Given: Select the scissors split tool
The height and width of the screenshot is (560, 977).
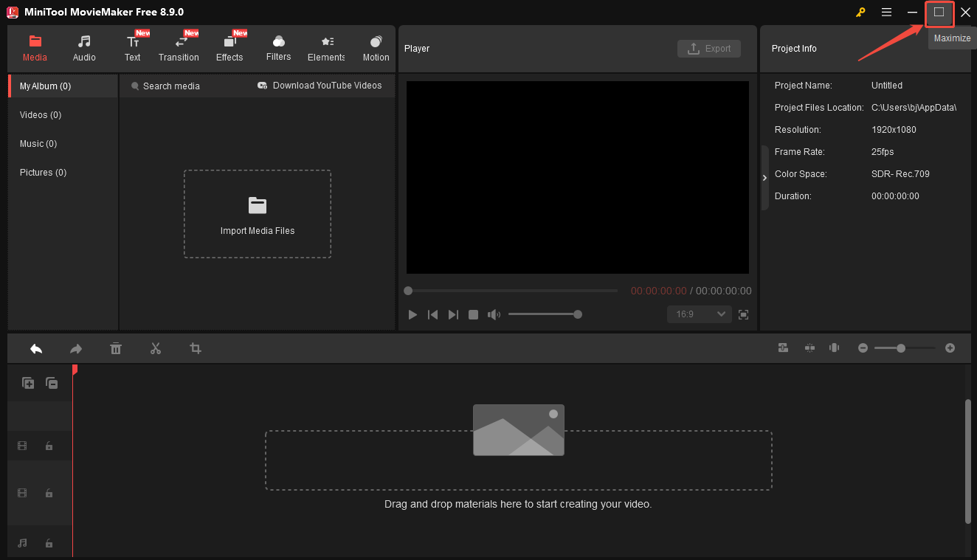Looking at the screenshot, I should click(156, 348).
